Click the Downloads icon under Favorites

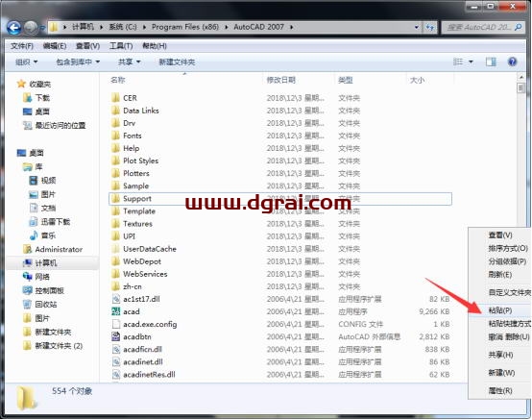pyautogui.click(x=27, y=98)
